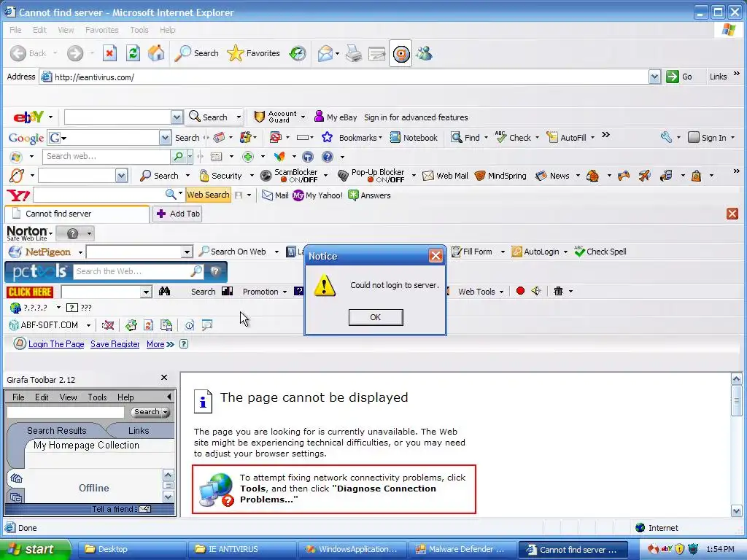The image size is (747, 560).
Task: Click the Mail envelope icon in IE toolbar
Action: [325, 53]
